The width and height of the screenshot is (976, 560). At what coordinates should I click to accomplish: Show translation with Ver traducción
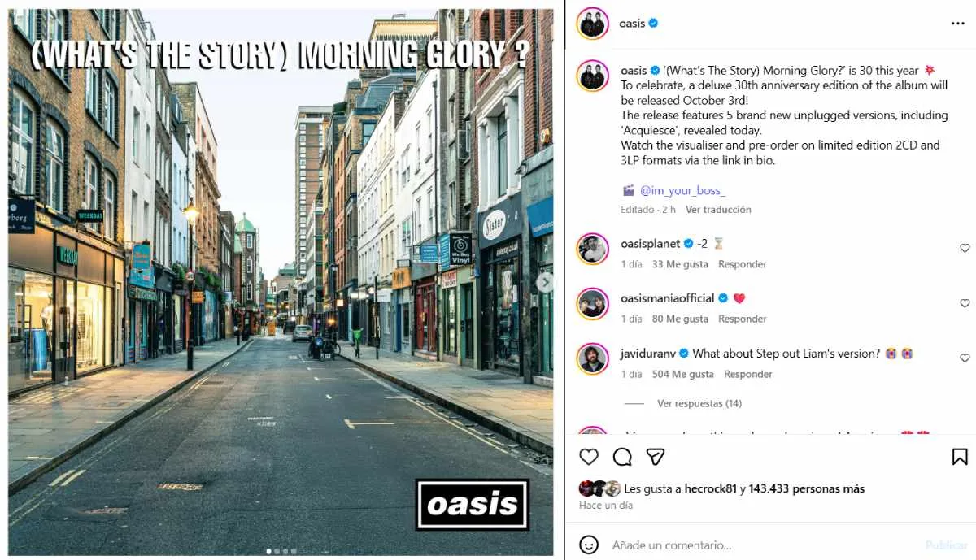point(718,209)
